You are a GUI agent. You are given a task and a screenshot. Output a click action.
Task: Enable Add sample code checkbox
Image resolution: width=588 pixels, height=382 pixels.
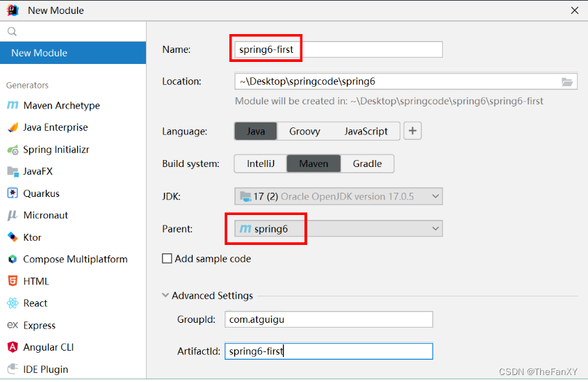click(167, 259)
